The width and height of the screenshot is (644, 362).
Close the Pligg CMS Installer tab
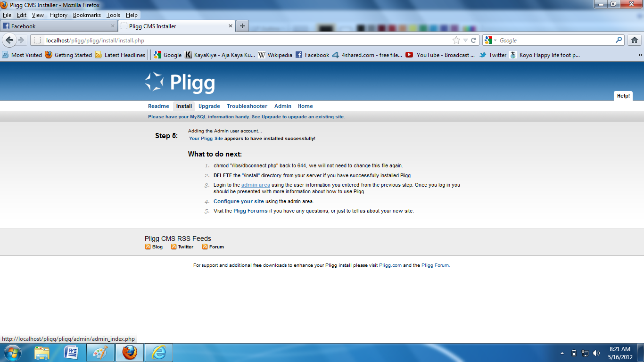231,26
